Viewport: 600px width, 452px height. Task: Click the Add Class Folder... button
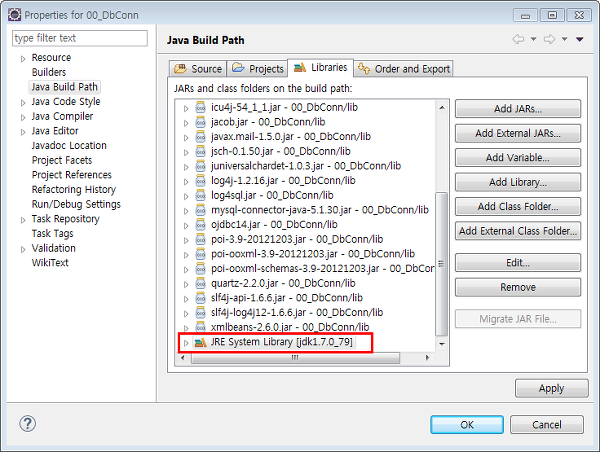[518, 207]
